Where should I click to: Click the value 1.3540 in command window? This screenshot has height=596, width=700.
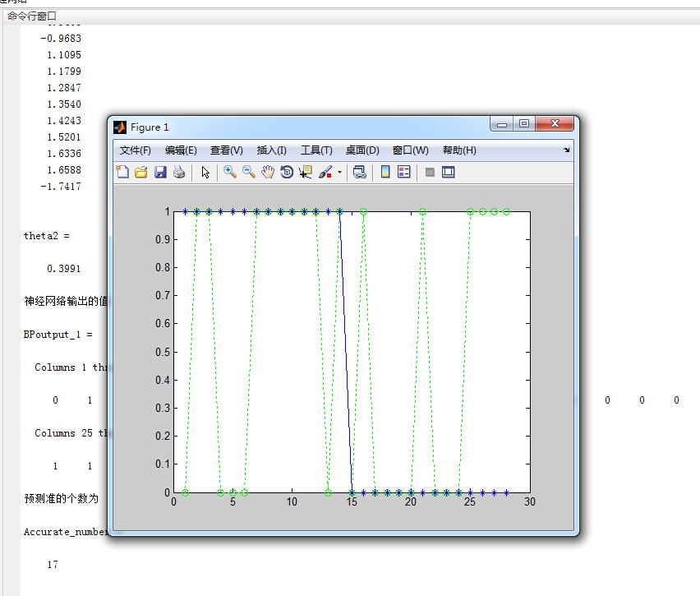pos(64,104)
